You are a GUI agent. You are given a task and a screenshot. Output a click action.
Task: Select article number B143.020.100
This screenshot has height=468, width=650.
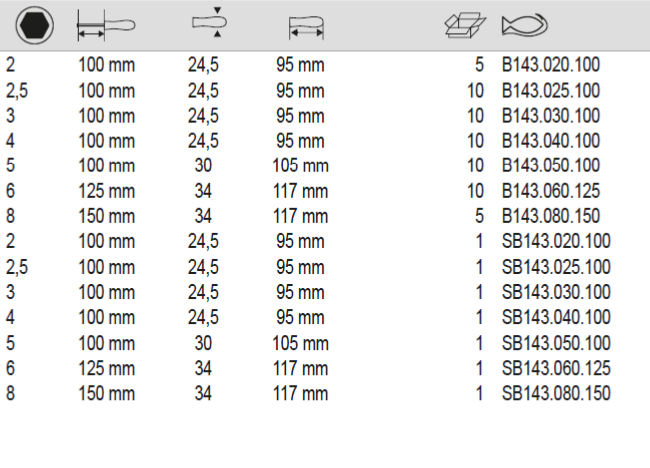[550, 65]
